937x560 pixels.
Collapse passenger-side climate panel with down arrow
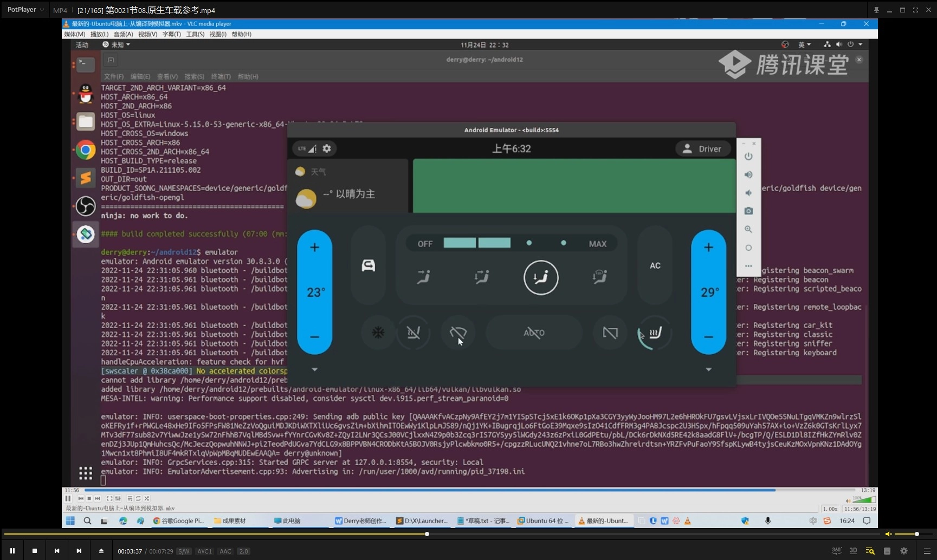708,369
